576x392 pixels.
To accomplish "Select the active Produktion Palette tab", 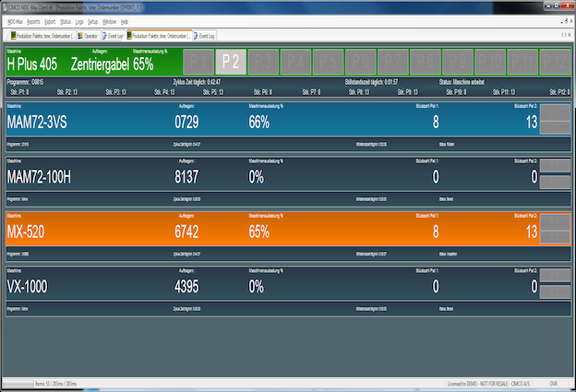I will pyautogui.click(x=159, y=36).
